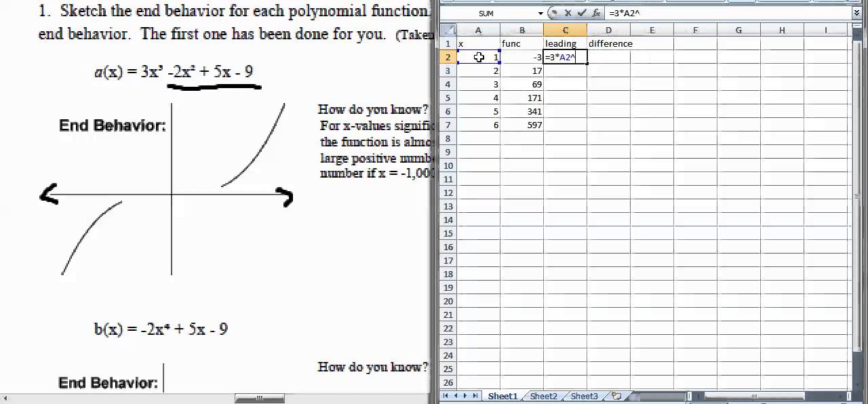Click cell B6 with value 341
Image resolution: width=868 pixels, height=404 pixels.
(x=521, y=111)
